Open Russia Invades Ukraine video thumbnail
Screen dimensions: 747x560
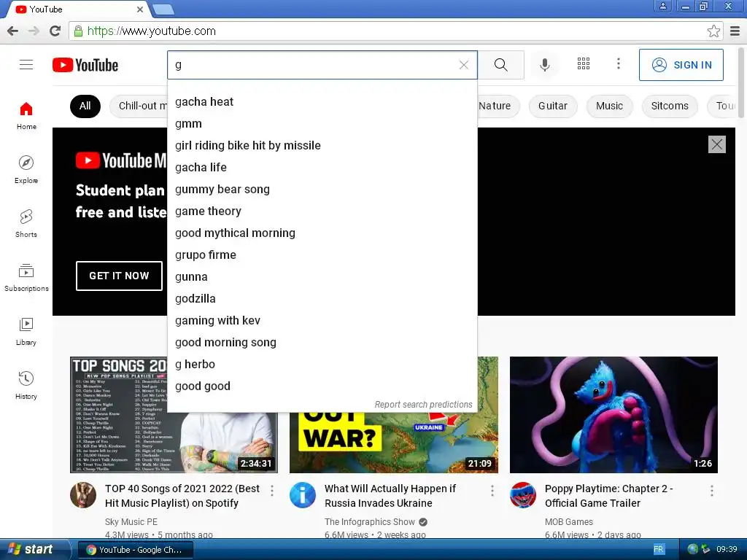pos(393,443)
